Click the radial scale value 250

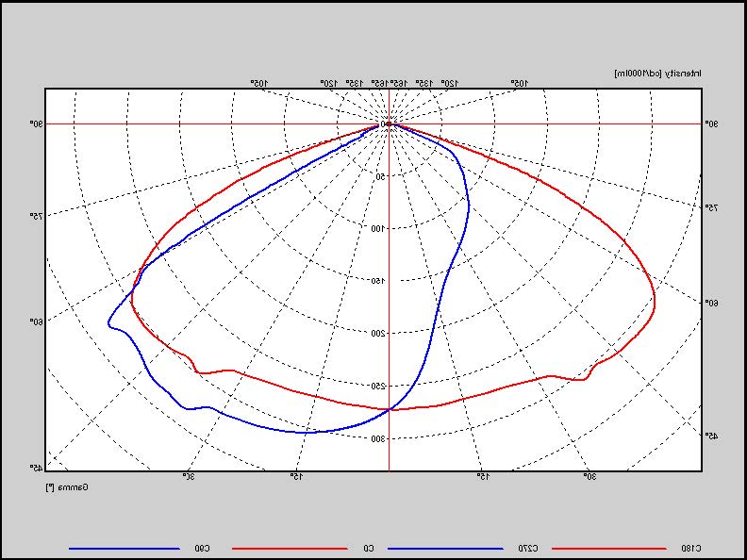coord(378,386)
